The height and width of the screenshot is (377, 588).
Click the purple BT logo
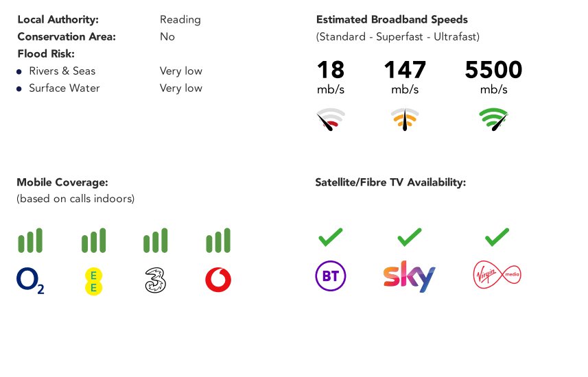click(331, 276)
